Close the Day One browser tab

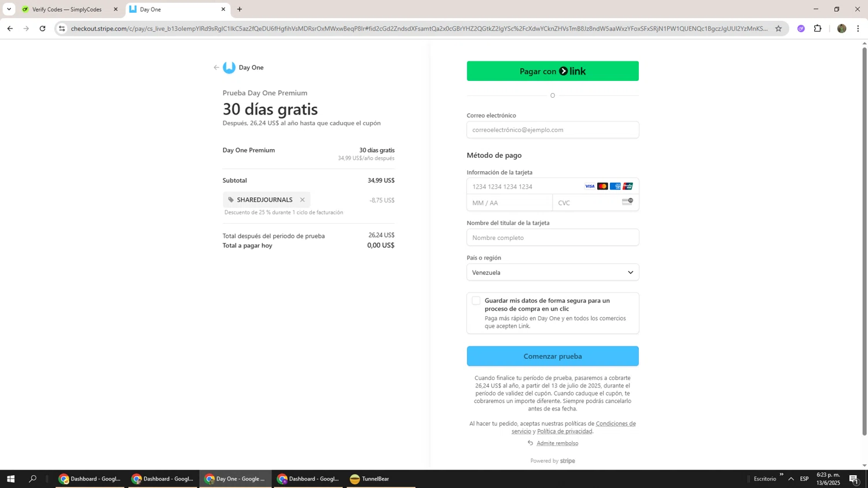coord(223,9)
